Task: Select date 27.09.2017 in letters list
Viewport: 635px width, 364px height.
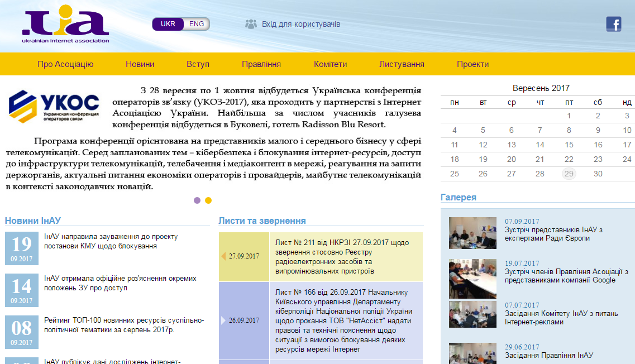Action: point(244,256)
